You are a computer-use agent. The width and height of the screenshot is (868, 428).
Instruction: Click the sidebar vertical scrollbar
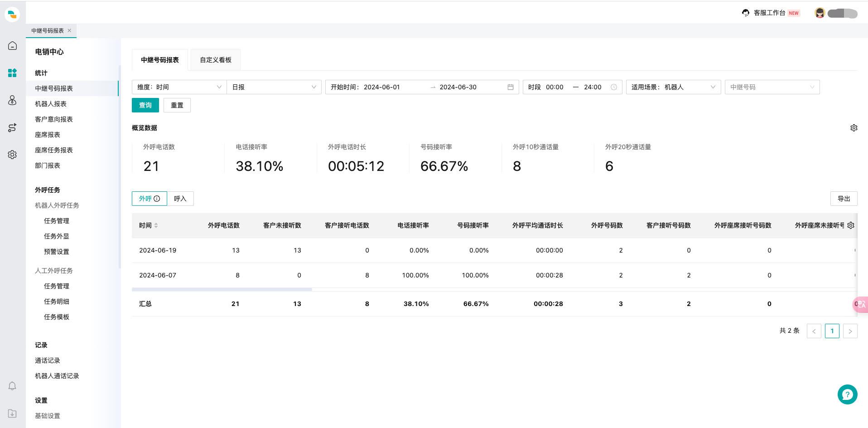click(120, 167)
